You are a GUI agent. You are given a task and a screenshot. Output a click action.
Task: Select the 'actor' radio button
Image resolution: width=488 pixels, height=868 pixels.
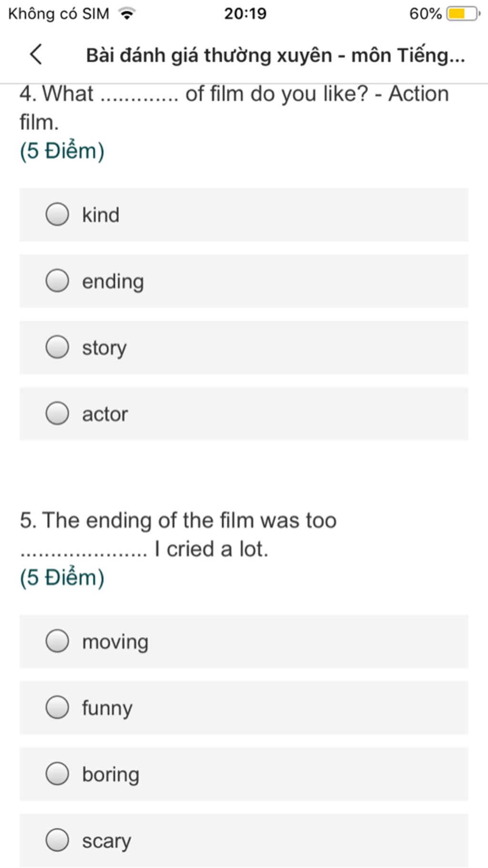click(58, 413)
